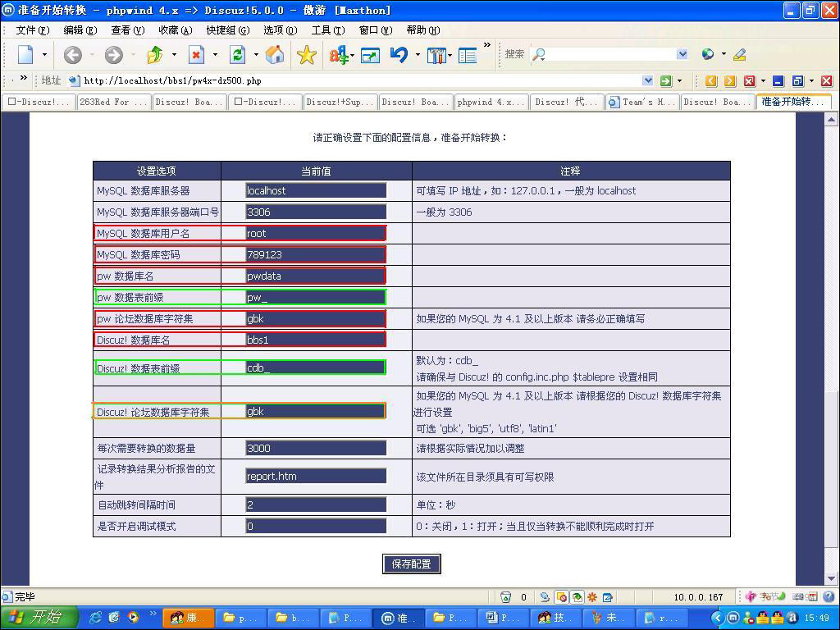
Task: Click the blue Undo arrow icon
Action: [x=399, y=54]
